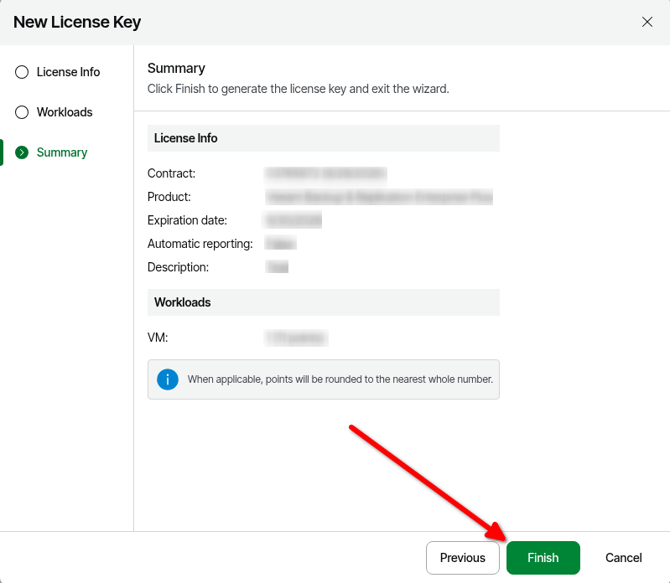The width and height of the screenshot is (670, 583).
Task: Click the blurred Contract value
Action: 325,174
